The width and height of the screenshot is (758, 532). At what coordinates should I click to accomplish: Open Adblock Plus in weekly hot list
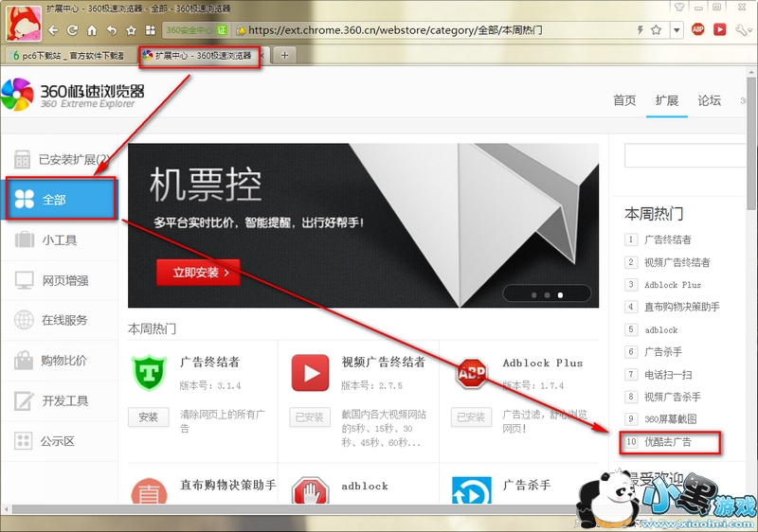(673, 285)
